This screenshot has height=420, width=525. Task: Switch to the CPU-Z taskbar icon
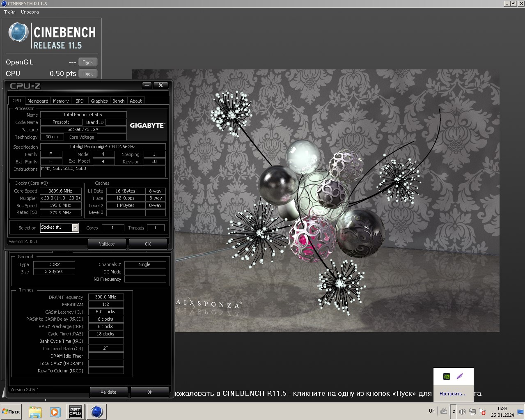(x=75, y=411)
